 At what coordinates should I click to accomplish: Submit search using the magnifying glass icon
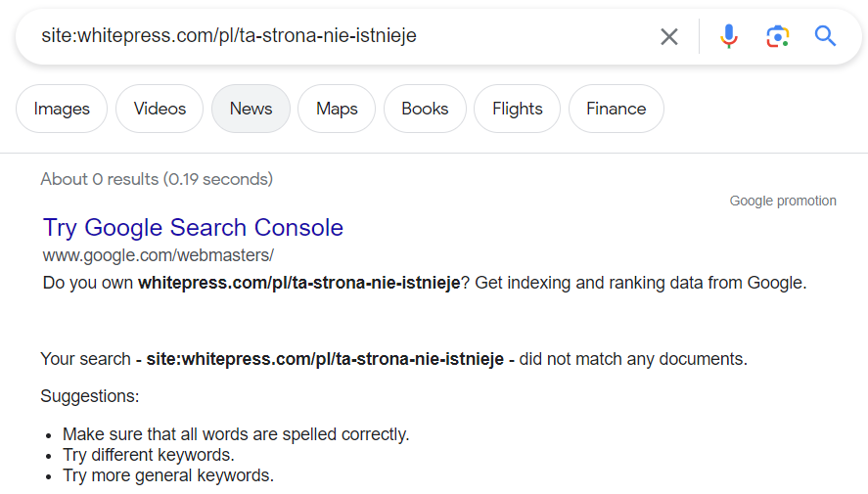(x=825, y=36)
